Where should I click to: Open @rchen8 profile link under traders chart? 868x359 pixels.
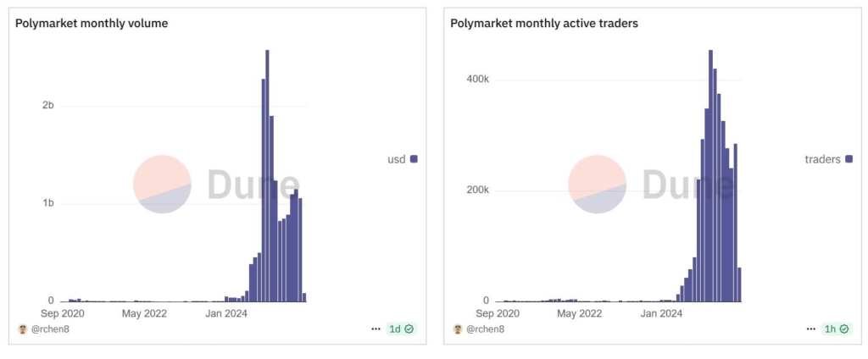tap(486, 329)
